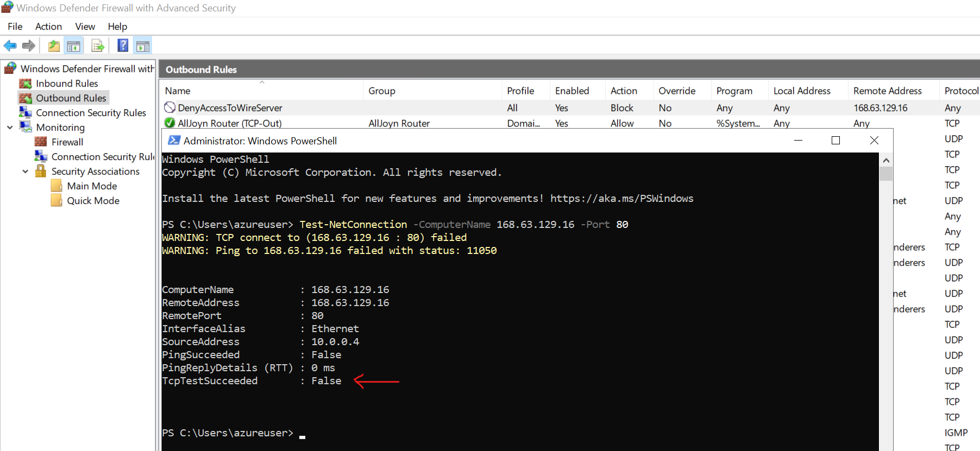Click the green check icon beside AllJoyn Router
Screen dimensions: 980x451
[x=170, y=123]
